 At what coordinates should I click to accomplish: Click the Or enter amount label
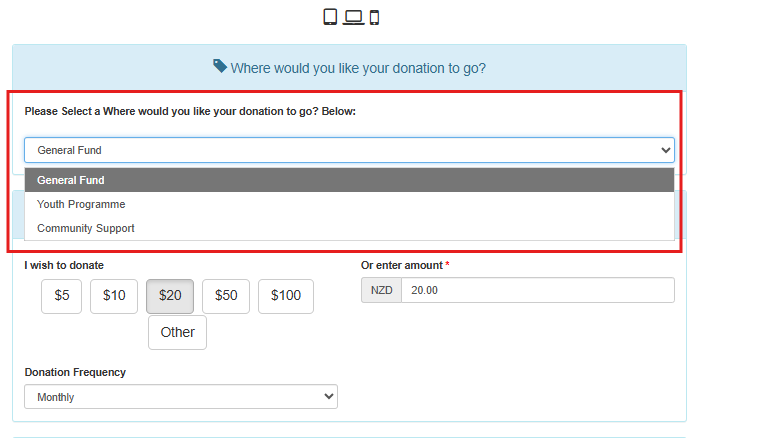(x=402, y=266)
